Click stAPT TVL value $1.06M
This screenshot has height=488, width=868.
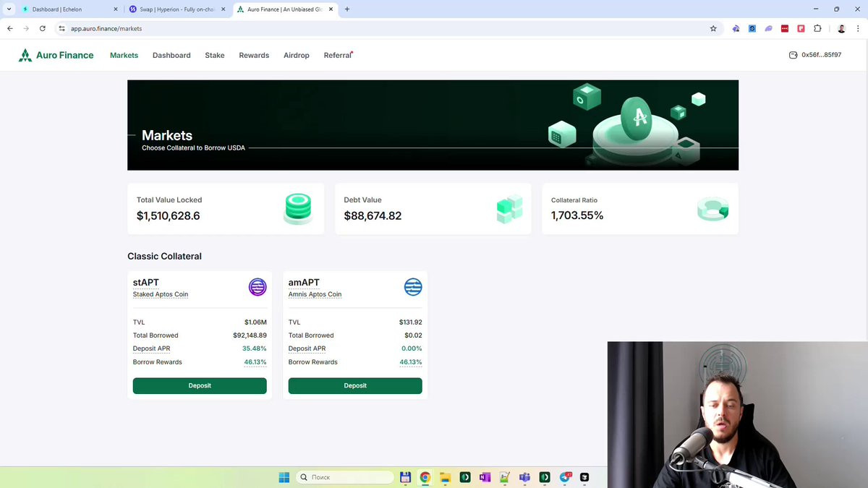[255, 322]
